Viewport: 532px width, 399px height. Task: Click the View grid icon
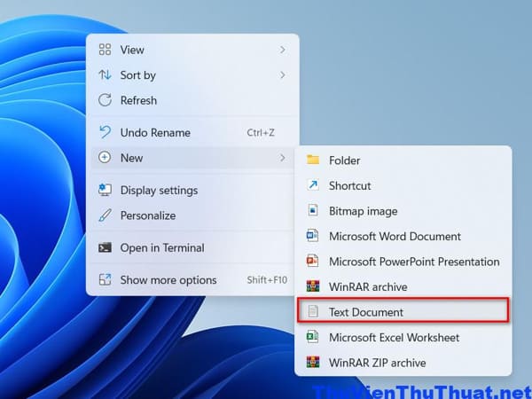(x=105, y=50)
